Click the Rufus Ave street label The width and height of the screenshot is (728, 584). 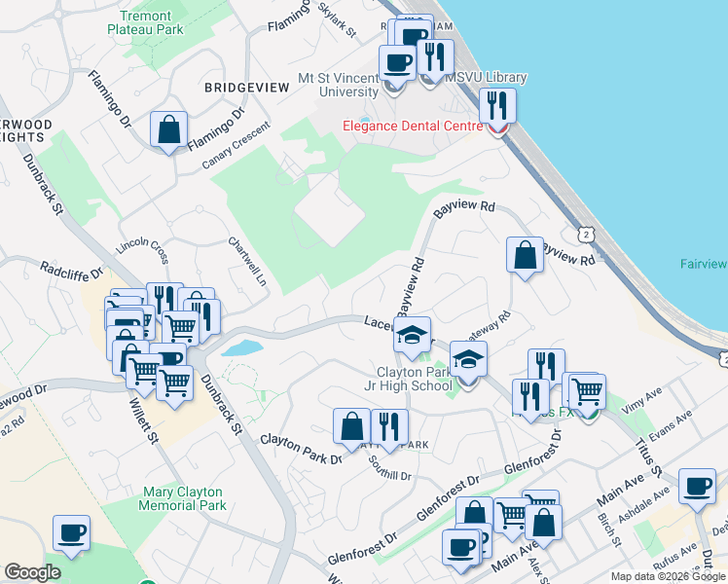pos(675,556)
